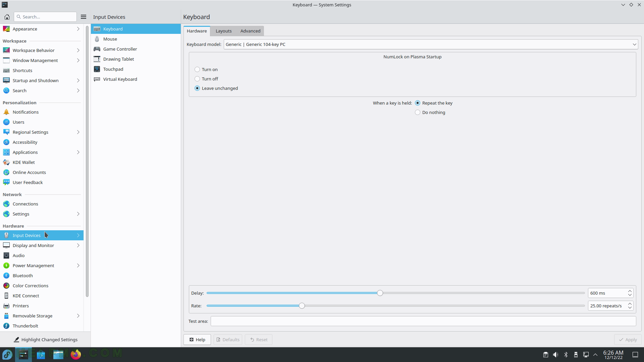Expand Regional Settings category

pyautogui.click(x=42, y=132)
